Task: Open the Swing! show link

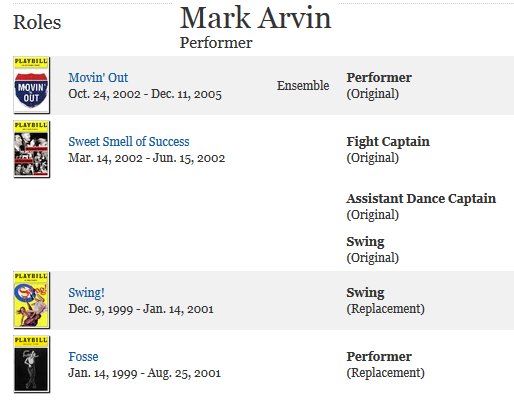Action: click(86, 292)
